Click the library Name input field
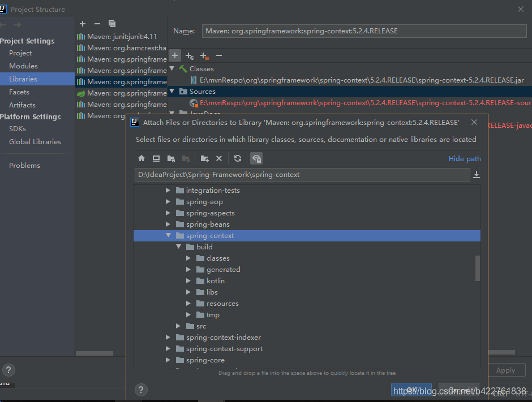The height and width of the screenshot is (402, 532). point(364,31)
